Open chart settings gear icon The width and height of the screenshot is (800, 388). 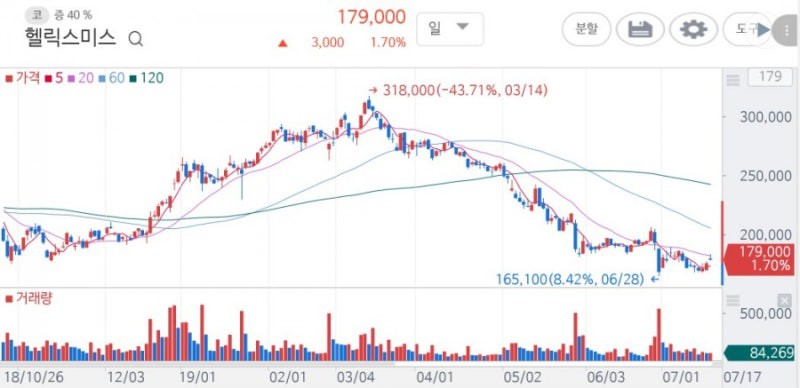click(693, 30)
